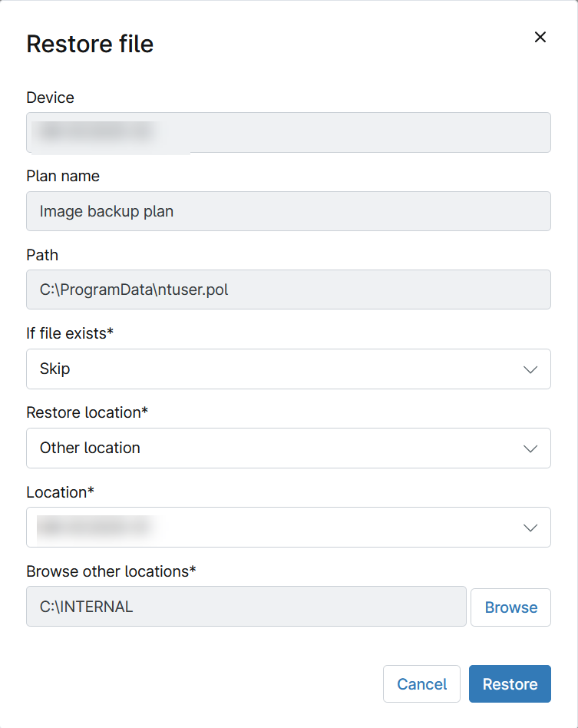Cancel the file restore
This screenshot has height=728, width=578.
[421, 684]
